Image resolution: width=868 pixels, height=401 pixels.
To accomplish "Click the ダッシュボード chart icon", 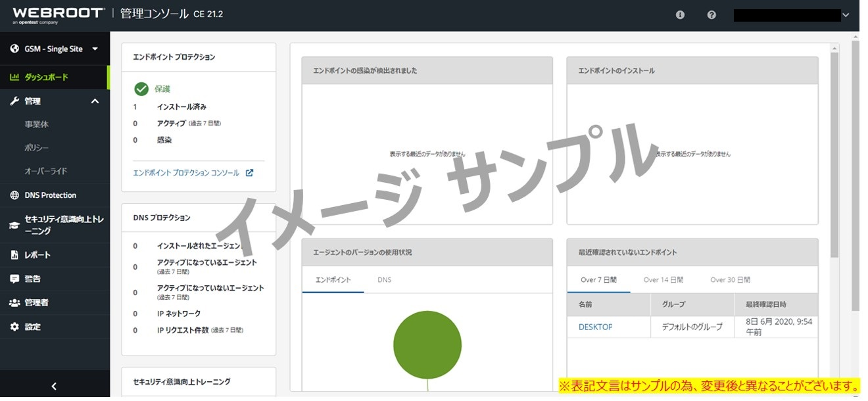I will [14, 77].
